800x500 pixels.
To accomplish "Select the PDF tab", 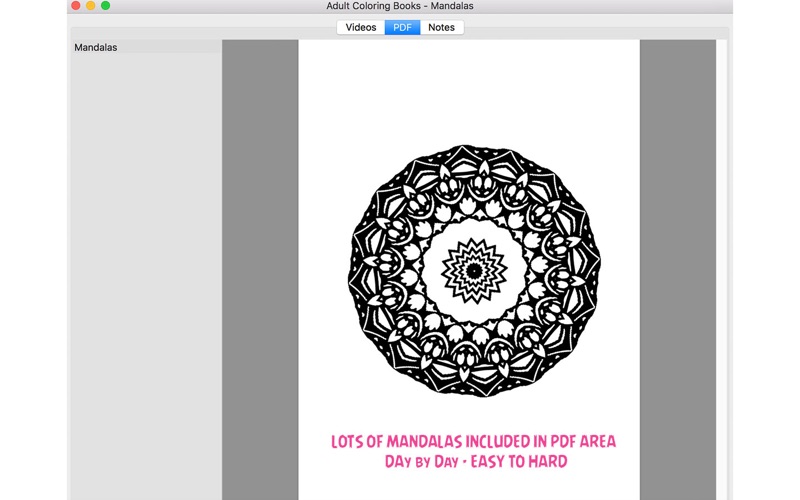I will pos(402,28).
